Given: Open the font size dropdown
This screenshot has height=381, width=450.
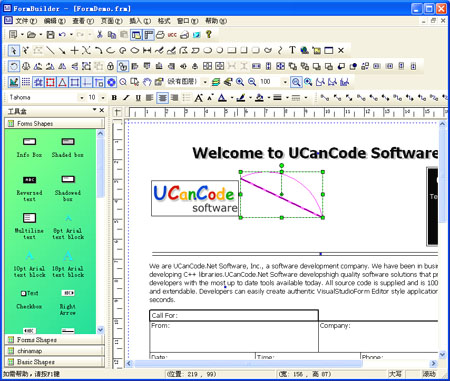Looking at the screenshot, I should point(103,98).
